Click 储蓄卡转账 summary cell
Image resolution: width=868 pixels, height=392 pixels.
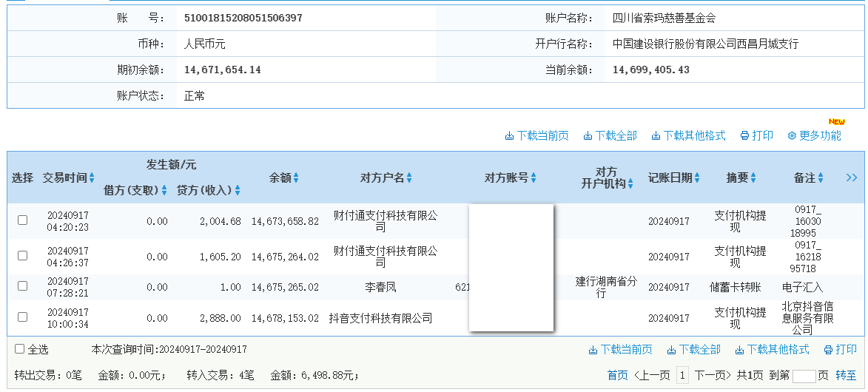[735, 287]
